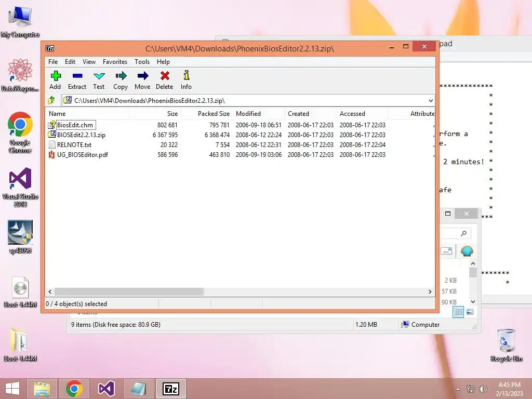Open the View menu
The height and width of the screenshot is (399, 532).
89,62
